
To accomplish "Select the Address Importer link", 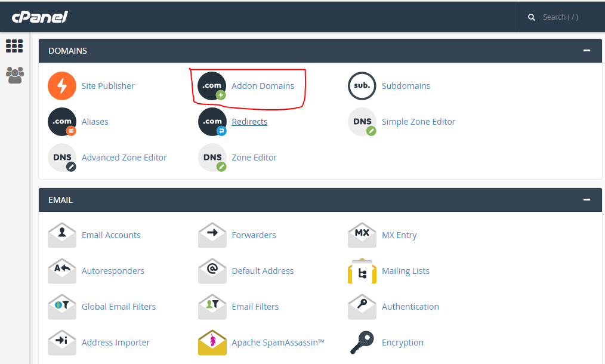I will [116, 343].
